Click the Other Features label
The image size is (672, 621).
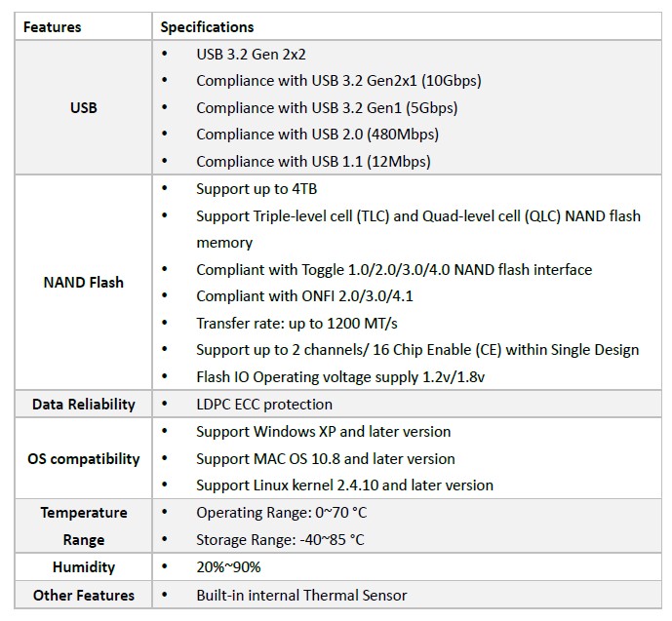(84, 595)
